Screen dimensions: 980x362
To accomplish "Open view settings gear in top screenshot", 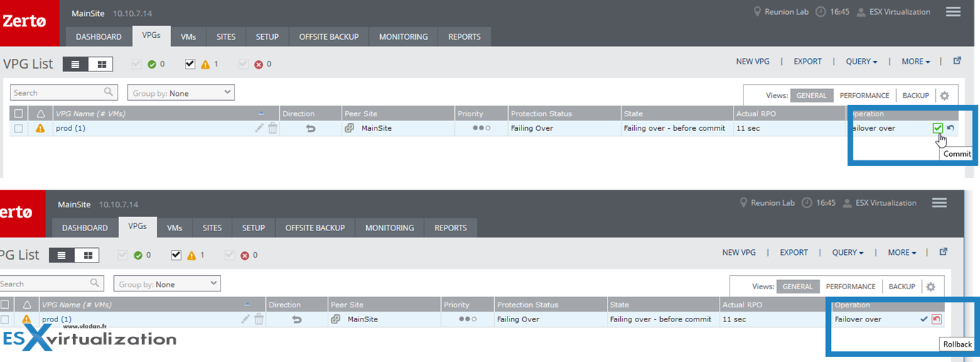I will pyautogui.click(x=944, y=96).
